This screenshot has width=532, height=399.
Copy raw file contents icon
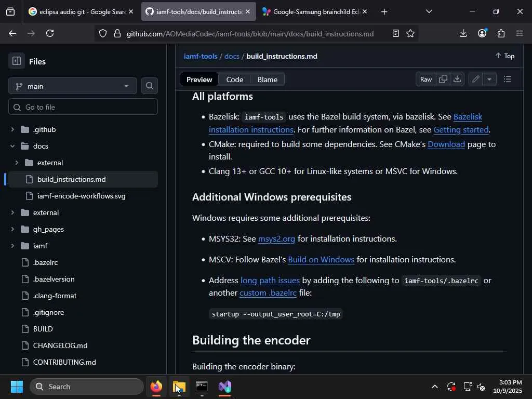pyautogui.click(x=443, y=79)
